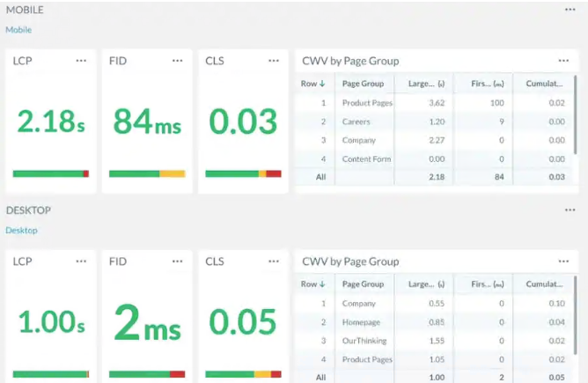Sort Desktop table by Row column
Screen dimensions: 588x383
pos(313,284)
